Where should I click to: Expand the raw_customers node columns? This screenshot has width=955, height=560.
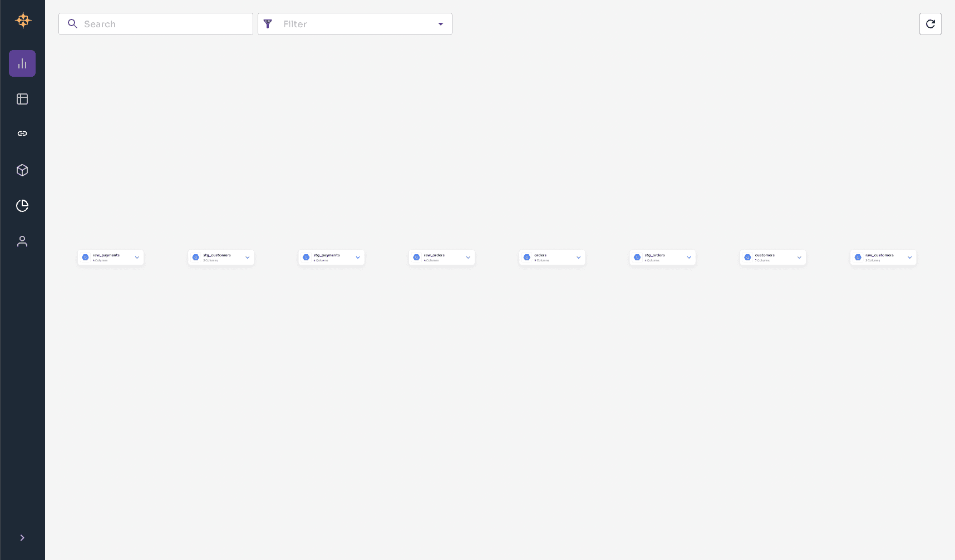[x=908, y=257]
